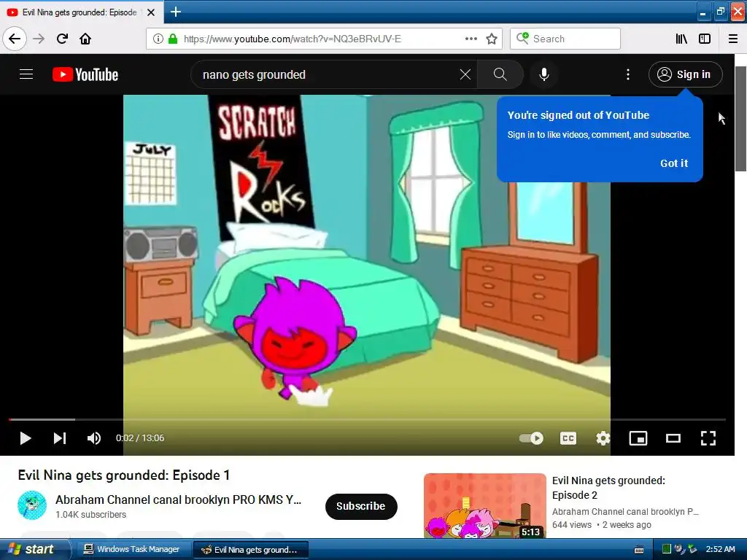This screenshot has height=560, width=747.
Task: Click the 2:52 AM system clock
Action: tap(720, 549)
